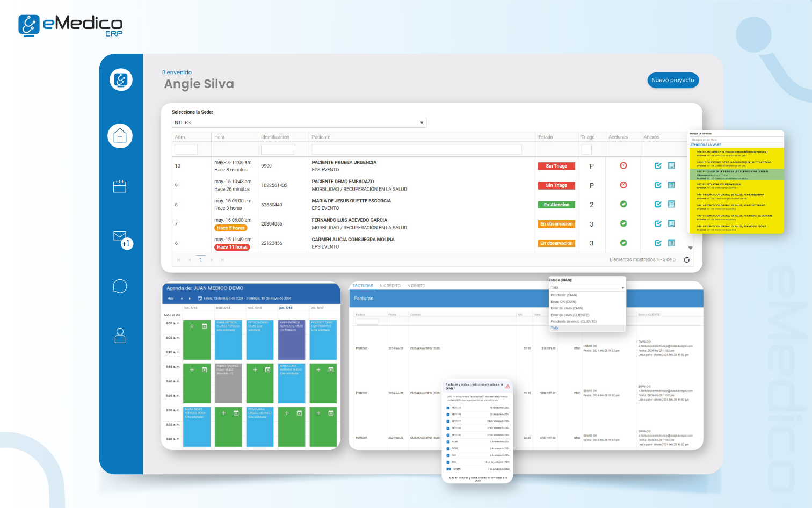Open check-box annex icon for MARIA DE JESUS GUETTE
The image size is (812, 508).
click(658, 204)
